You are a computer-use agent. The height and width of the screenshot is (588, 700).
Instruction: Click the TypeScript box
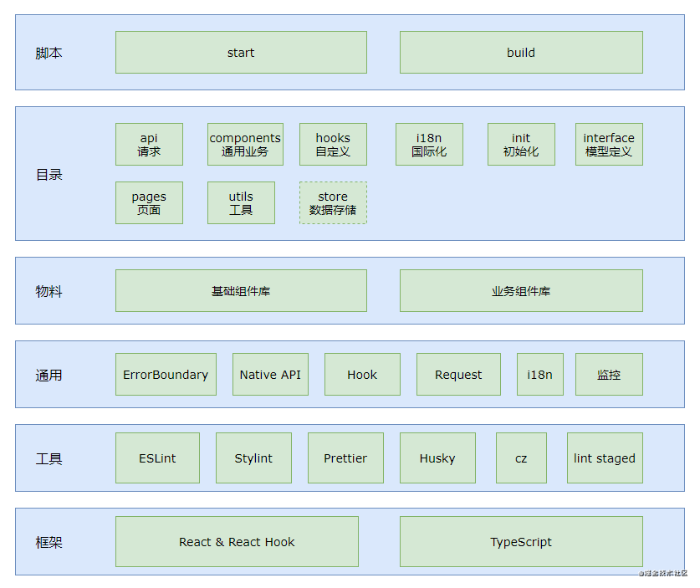521,541
